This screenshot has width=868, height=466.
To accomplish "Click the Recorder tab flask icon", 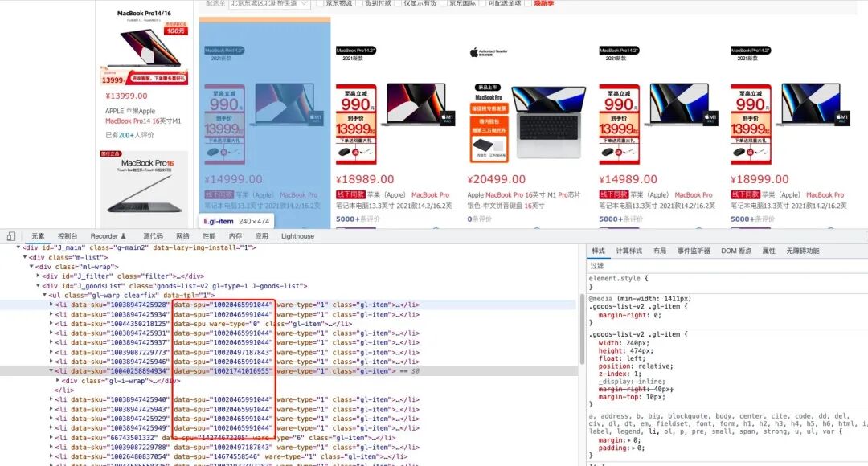I will click(x=123, y=236).
